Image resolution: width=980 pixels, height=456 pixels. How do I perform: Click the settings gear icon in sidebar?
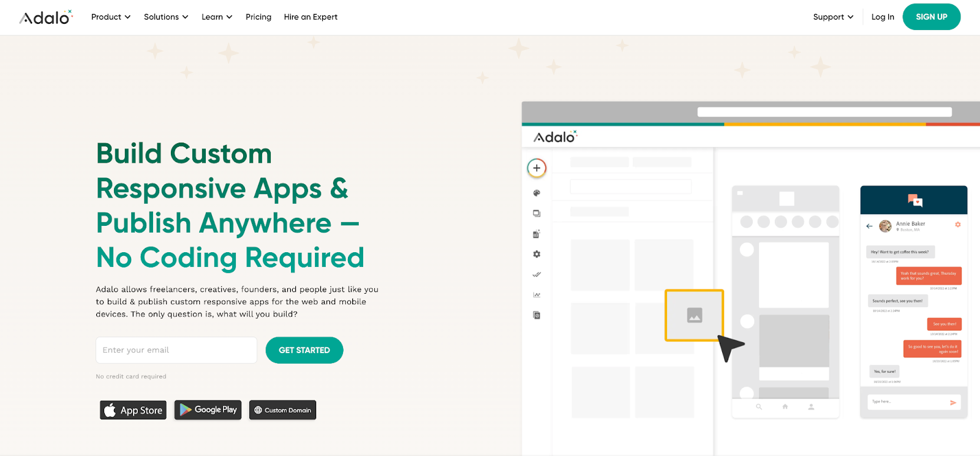pos(537,254)
